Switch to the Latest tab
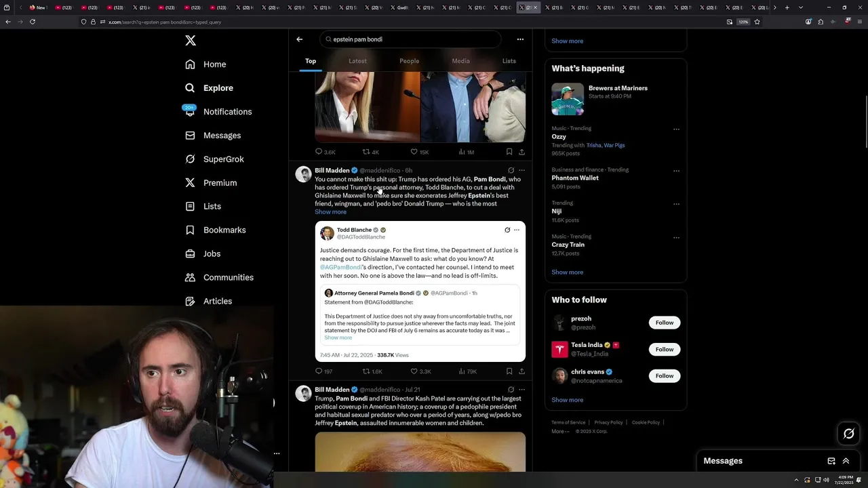 click(x=357, y=61)
